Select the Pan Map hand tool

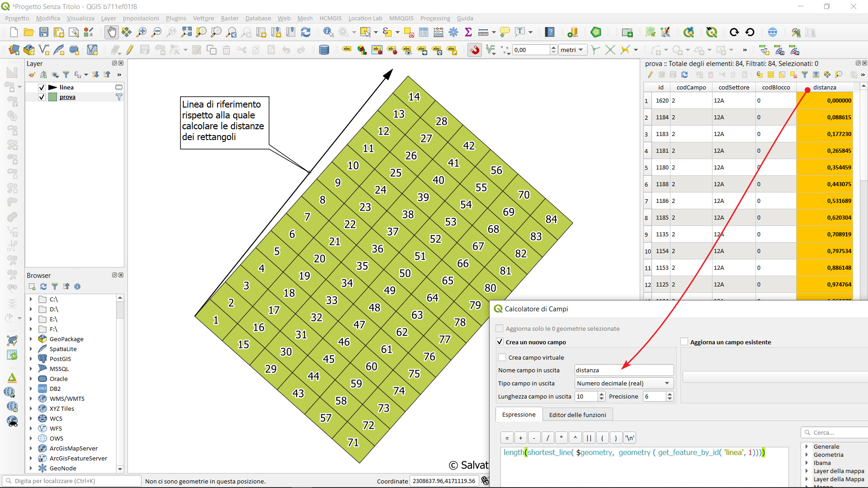tap(111, 32)
